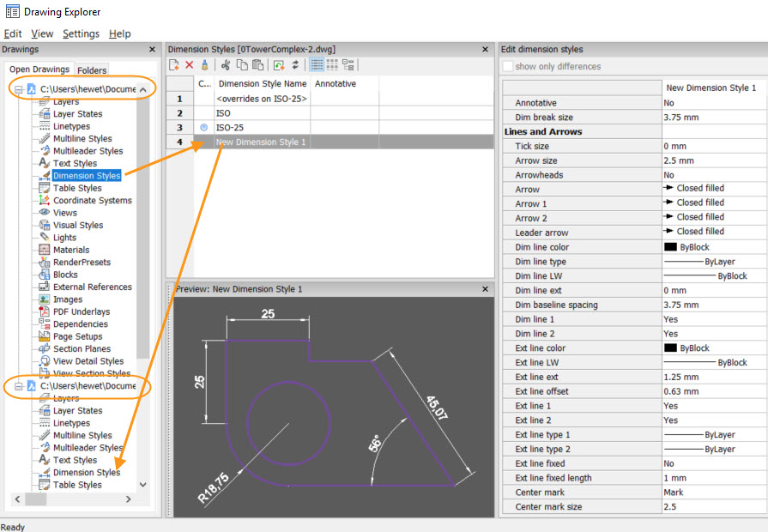Click the Purge brush icon

coord(205,64)
